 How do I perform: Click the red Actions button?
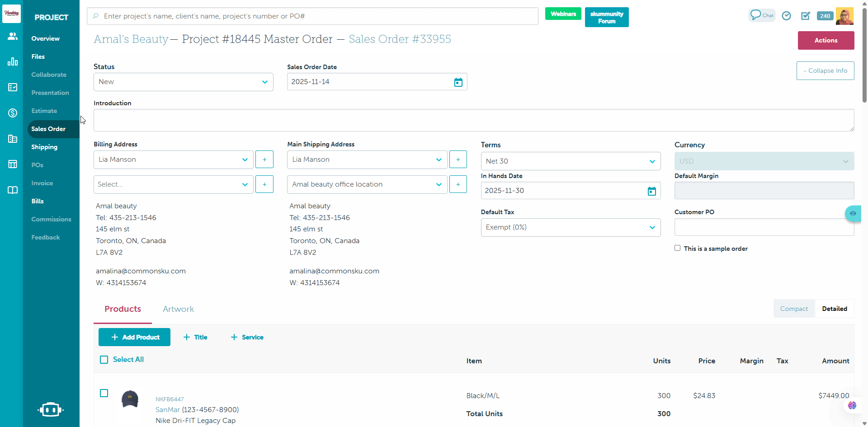coord(826,40)
